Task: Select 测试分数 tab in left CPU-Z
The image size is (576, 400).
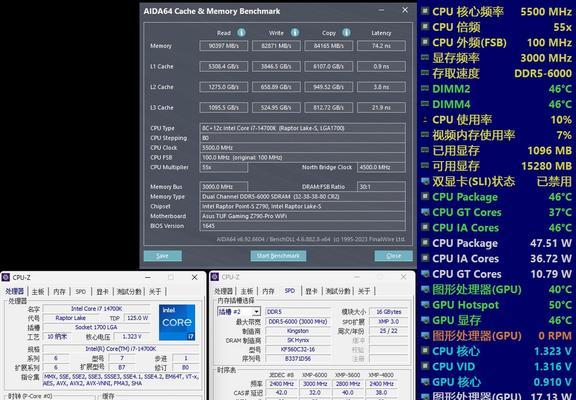Action: click(x=129, y=292)
